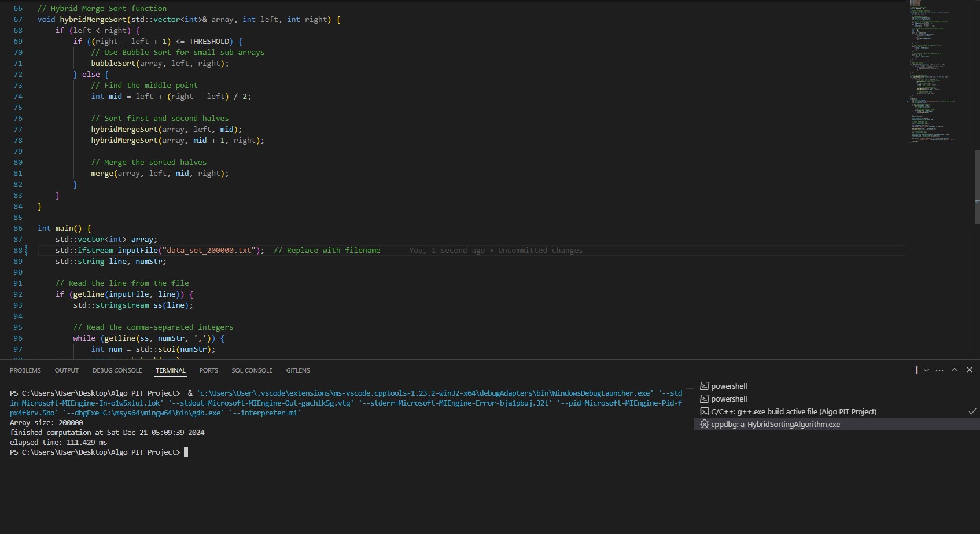Open the SQL Console tab
The image size is (980, 534).
[252, 370]
